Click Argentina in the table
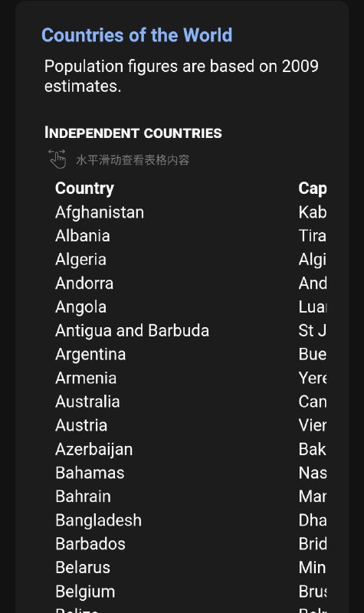 90,355
